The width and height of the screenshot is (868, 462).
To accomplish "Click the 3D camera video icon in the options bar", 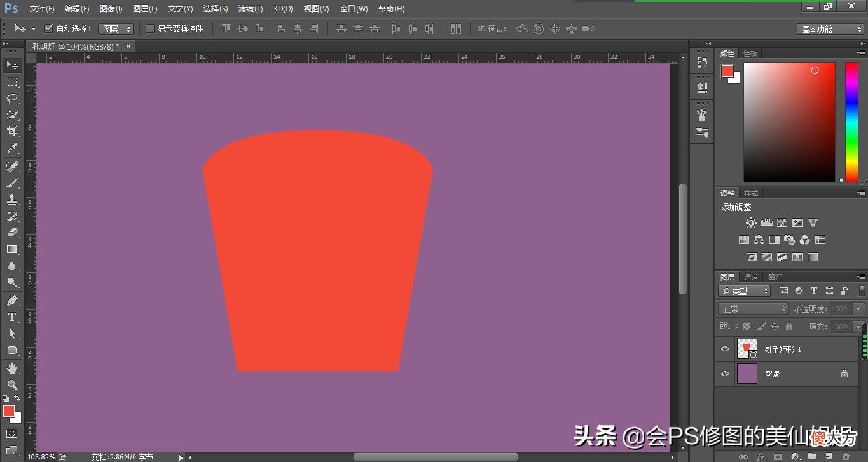I will coord(588,29).
